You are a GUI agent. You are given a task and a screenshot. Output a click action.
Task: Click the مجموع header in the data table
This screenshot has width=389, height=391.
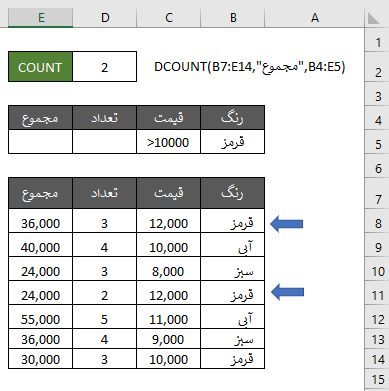(x=40, y=193)
